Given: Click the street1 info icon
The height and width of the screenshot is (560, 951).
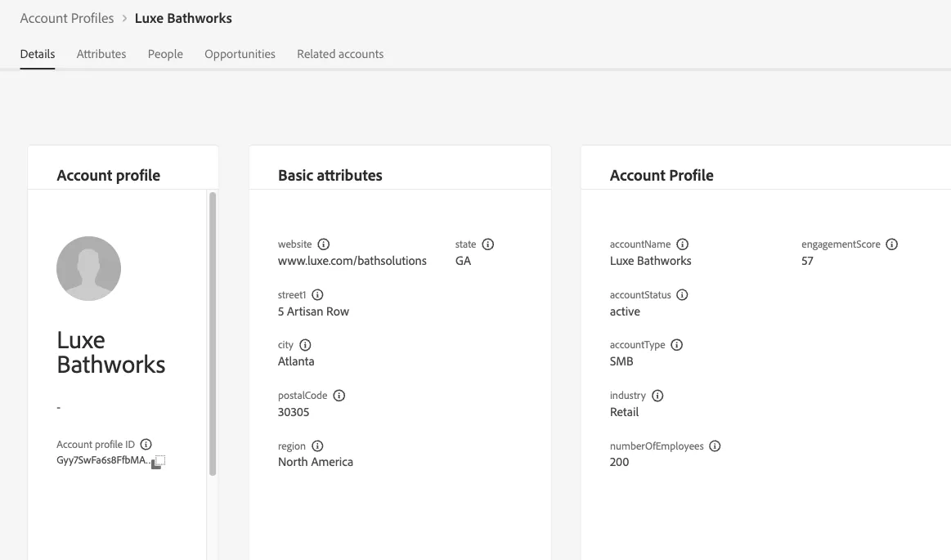Looking at the screenshot, I should 318,295.
